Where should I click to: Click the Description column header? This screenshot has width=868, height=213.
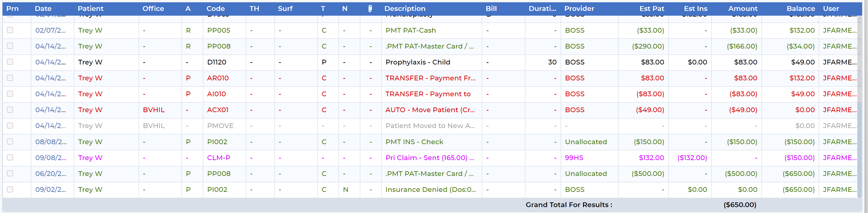[405, 9]
